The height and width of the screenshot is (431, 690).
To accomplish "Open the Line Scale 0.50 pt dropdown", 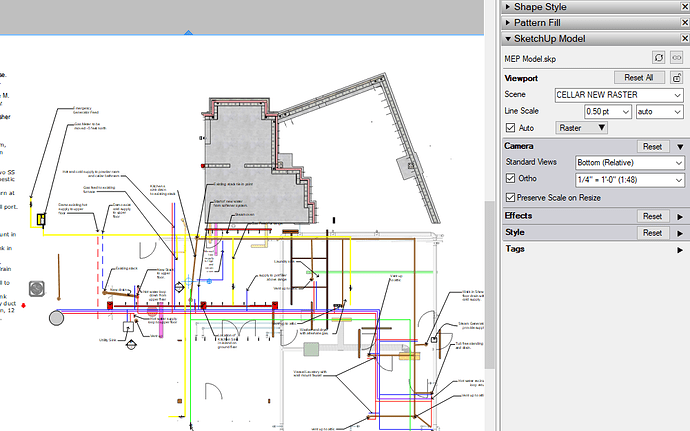I will point(608,112).
